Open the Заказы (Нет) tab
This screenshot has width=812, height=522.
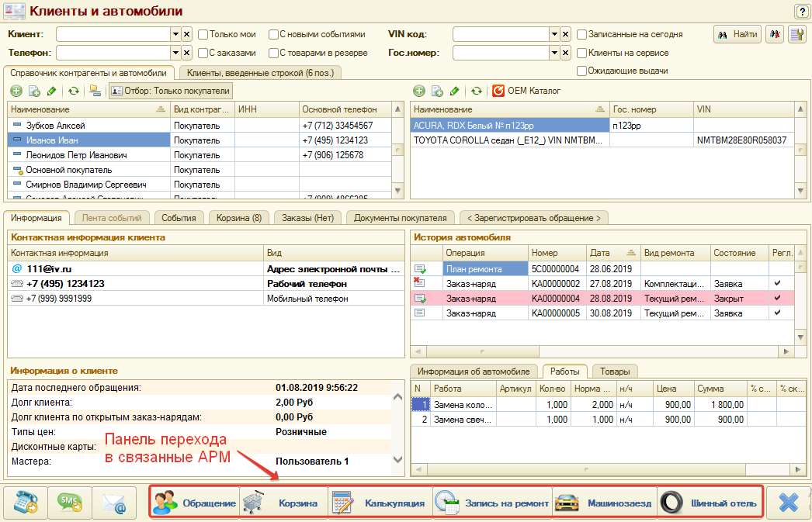pyautogui.click(x=307, y=218)
